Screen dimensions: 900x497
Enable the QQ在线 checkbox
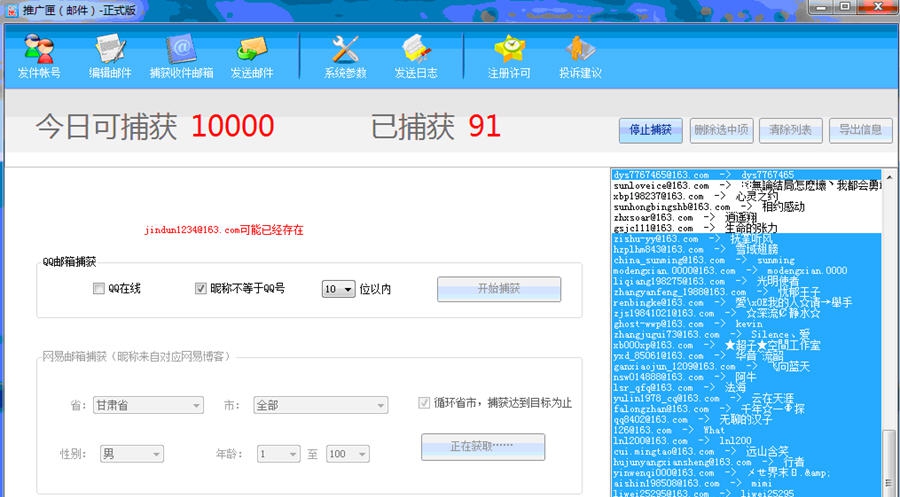pos(99,288)
